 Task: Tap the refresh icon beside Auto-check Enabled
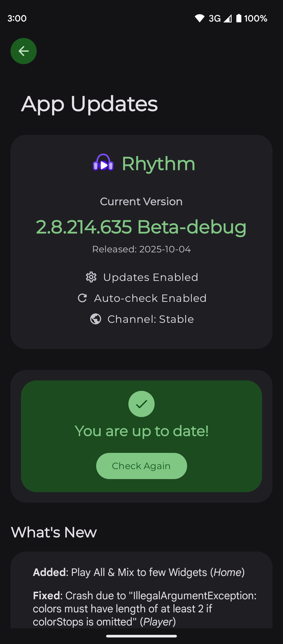[x=82, y=298]
